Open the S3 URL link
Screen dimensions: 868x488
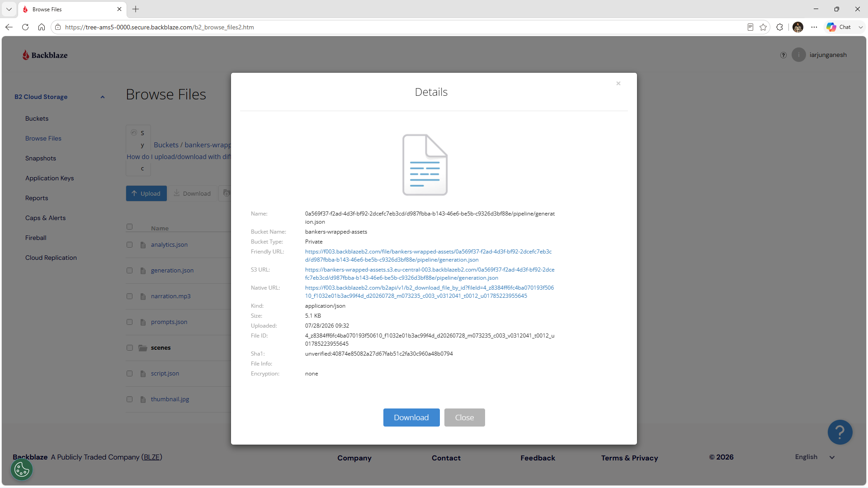[x=429, y=274]
